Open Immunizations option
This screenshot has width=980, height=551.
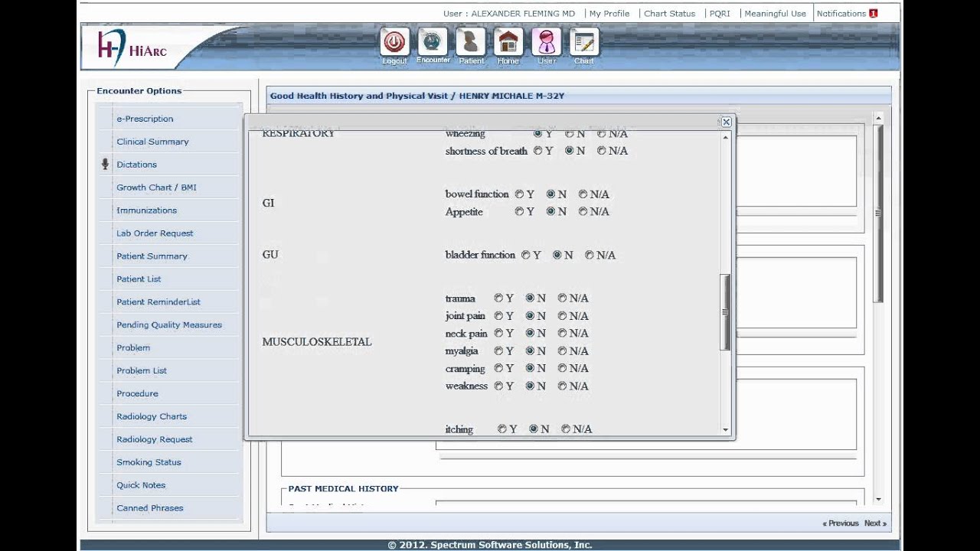tap(146, 210)
